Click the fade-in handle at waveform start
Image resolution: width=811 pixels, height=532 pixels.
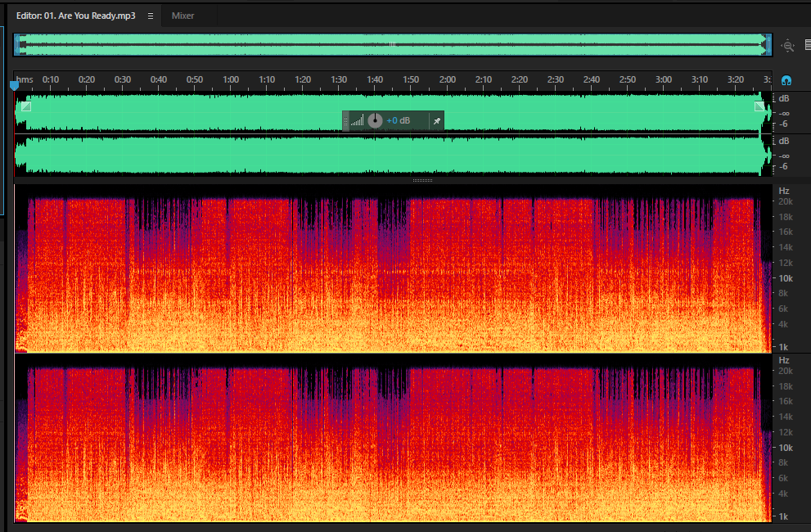coord(26,106)
